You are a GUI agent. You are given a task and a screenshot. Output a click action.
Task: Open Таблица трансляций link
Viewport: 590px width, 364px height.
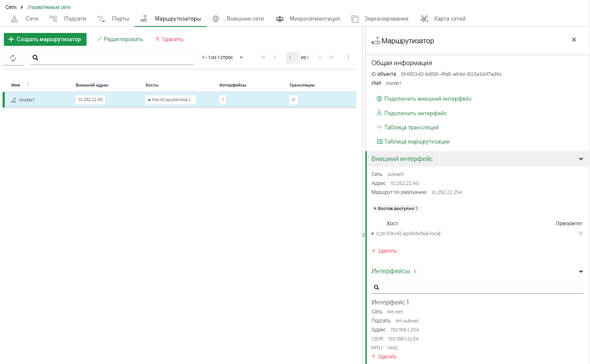point(407,128)
